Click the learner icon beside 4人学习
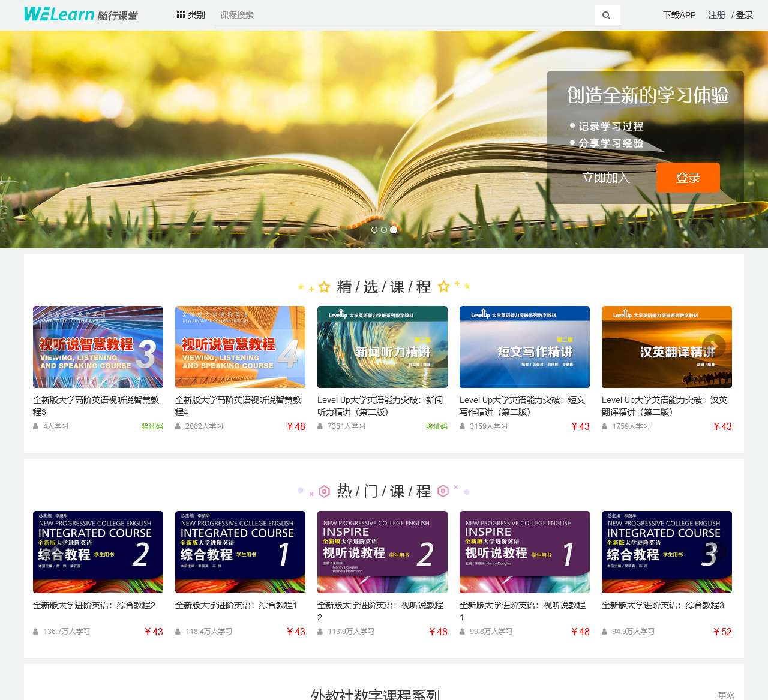This screenshot has width=768, height=700. 35,426
